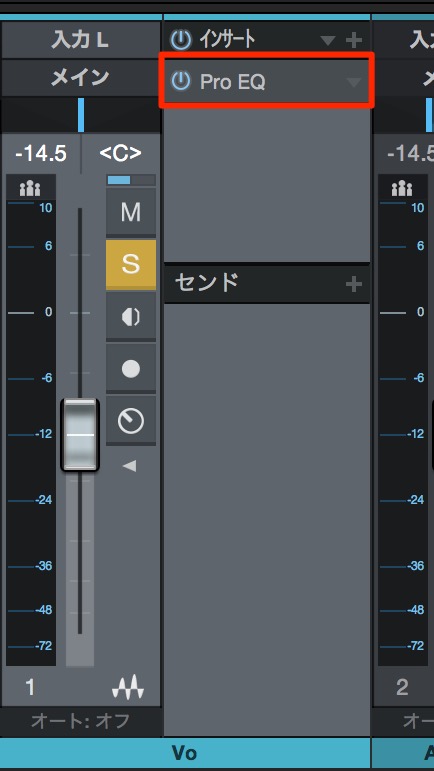Open the Inserts header dropdown arrow

pos(328,40)
